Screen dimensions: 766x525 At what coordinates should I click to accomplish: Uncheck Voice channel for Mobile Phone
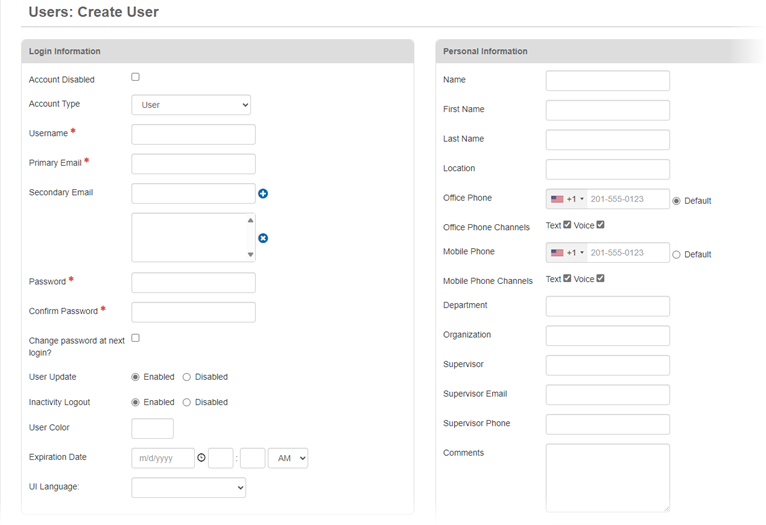(600, 279)
